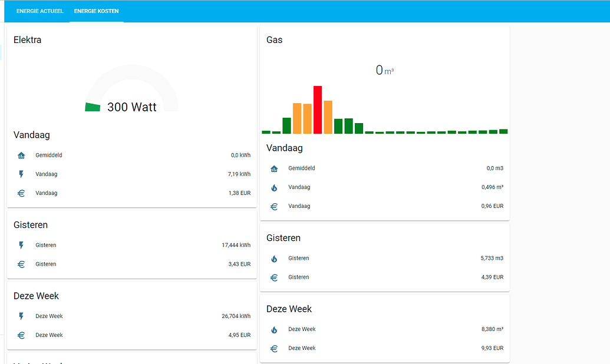
Task: Click the Vandaag 7,19 kWh value
Action: pyautogui.click(x=238, y=174)
